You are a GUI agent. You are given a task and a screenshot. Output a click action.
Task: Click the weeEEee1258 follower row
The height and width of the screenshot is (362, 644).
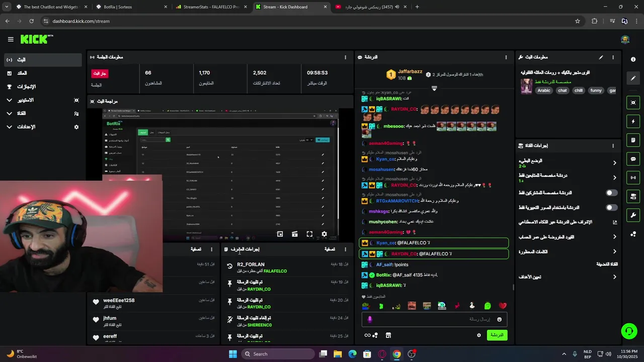154,303
